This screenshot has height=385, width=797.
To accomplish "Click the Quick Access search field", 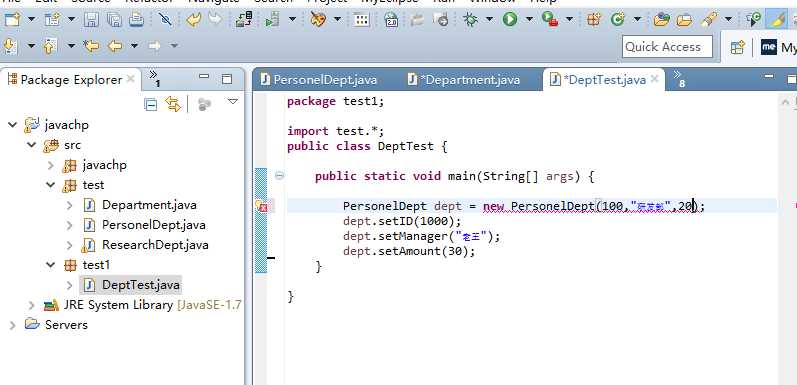I will point(667,47).
